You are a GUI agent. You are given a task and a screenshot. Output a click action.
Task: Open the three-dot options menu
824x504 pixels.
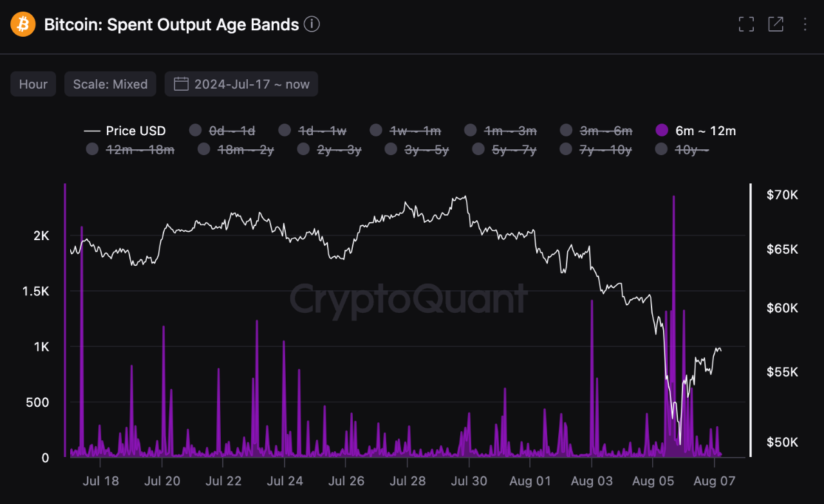point(804,24)
